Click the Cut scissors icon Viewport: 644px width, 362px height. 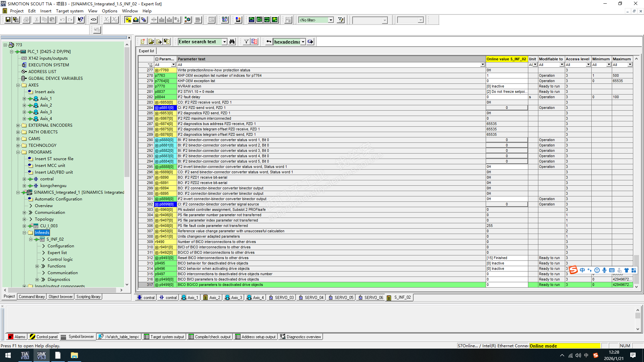tap(37, 20)
